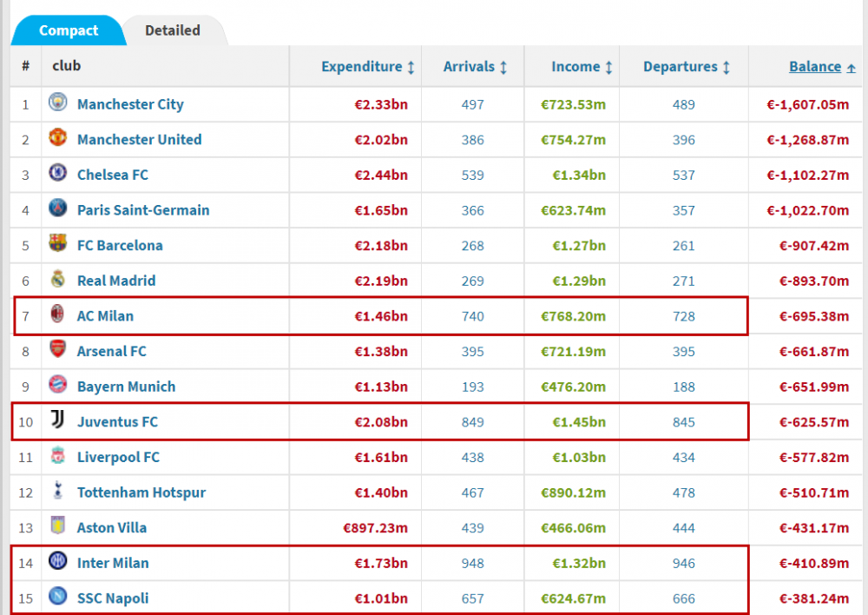
Task: Click the FC Barcelona crest icon
Action: (57, 243)
